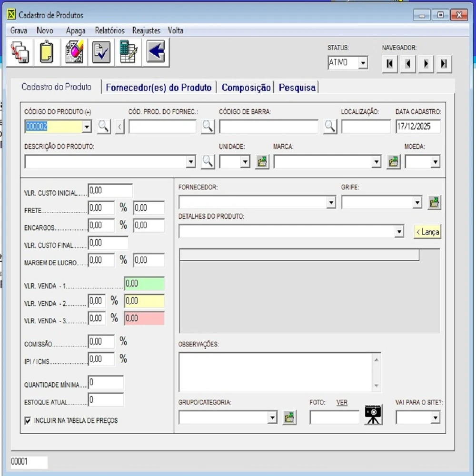Go to the last record in Navegador
This screenshot has height=476, width=476.
pos(444,64)
